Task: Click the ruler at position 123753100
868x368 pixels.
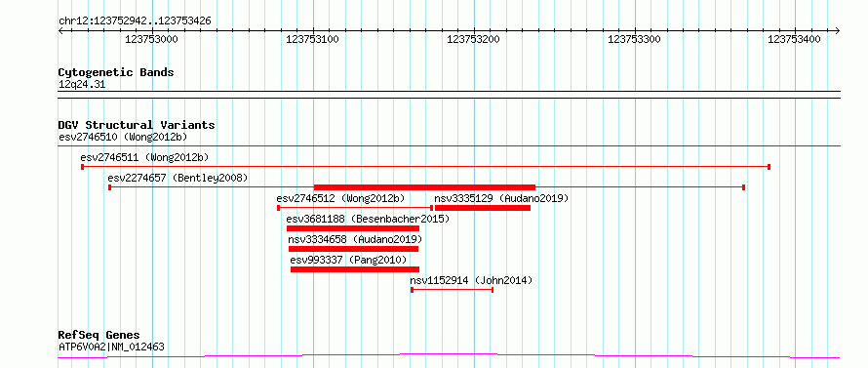Action: click(x=314, y=39)
